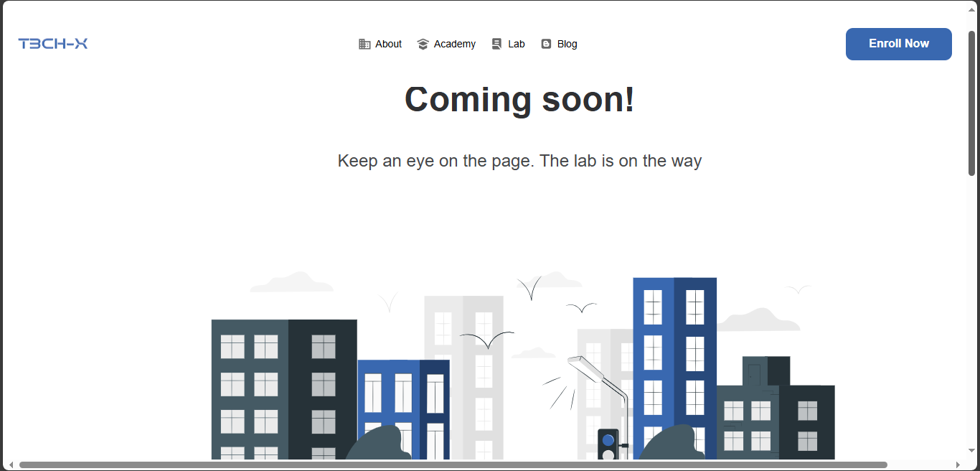The width and height of the screenshot is (980, 471).
Task: Click the building icon beside About
Action: click(364, 44)
